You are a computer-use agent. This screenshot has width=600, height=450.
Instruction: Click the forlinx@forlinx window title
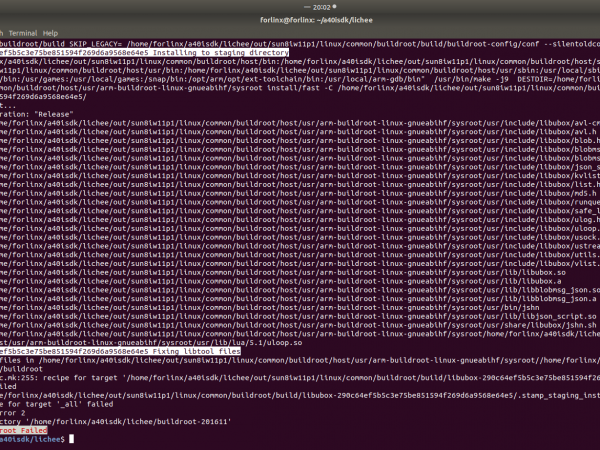click(x=299, y=19)
